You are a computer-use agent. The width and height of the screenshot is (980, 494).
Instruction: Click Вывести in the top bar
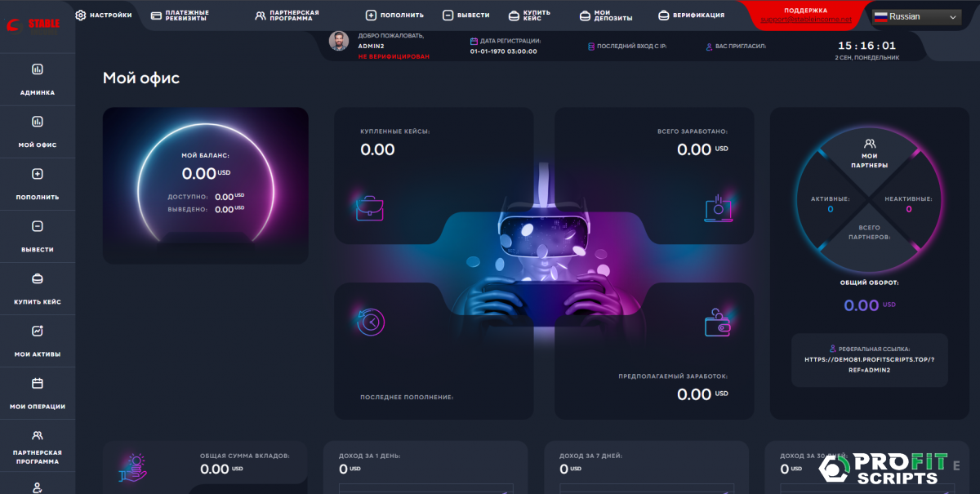coord(466,16)
